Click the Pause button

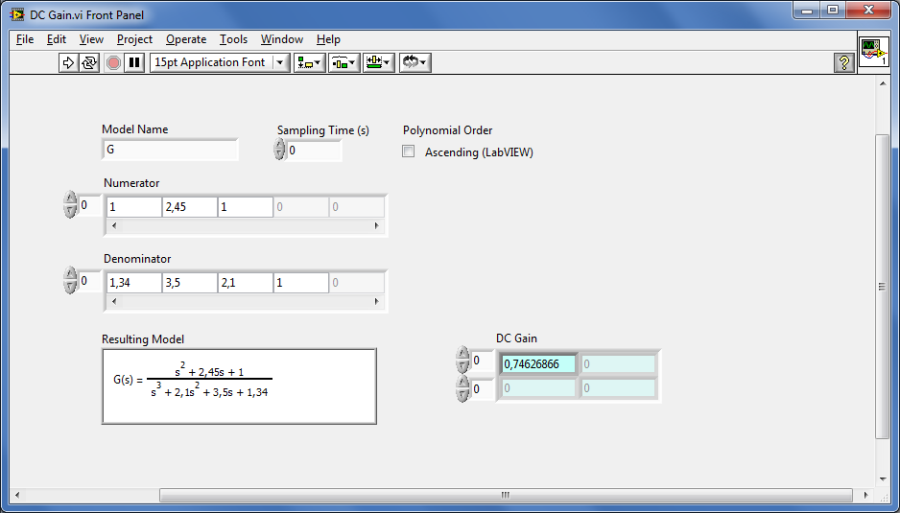click(134, 63)
